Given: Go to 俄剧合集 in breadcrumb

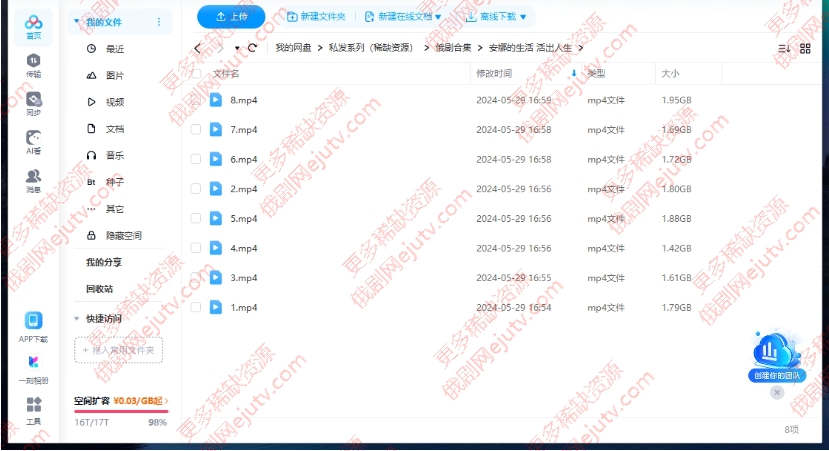Looking at the screenshot, I should [453, 48].
